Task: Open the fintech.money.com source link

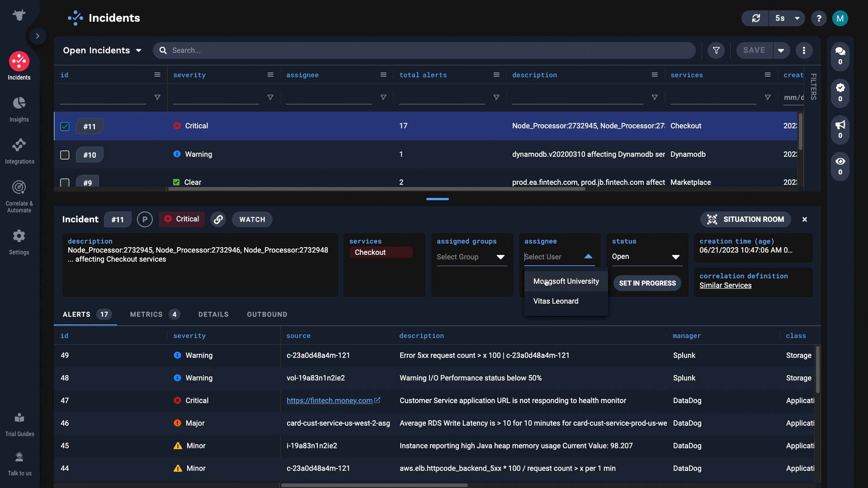Action: tap(333, 401)
